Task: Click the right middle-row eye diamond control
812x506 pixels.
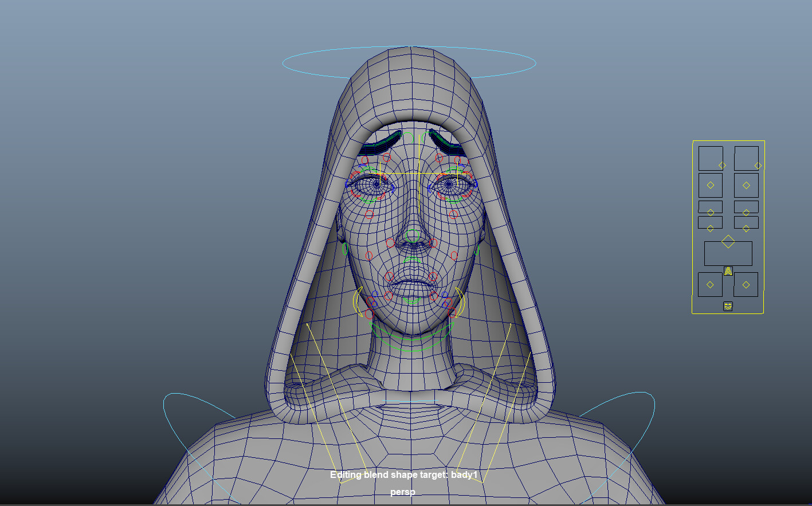Action: [x=746, y=184]
